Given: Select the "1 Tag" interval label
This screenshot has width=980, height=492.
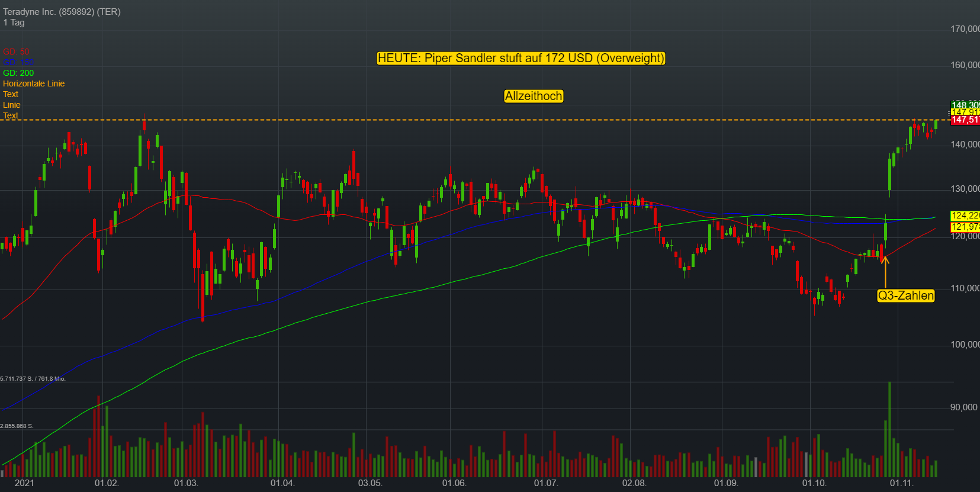Looking at the screenshot, I should (x=14, y=22).
